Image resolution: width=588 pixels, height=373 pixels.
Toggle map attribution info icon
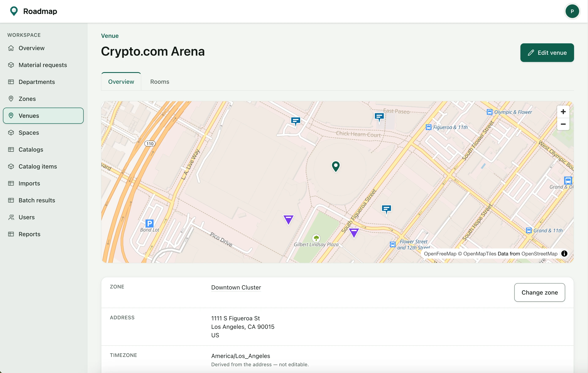[564, 254]
